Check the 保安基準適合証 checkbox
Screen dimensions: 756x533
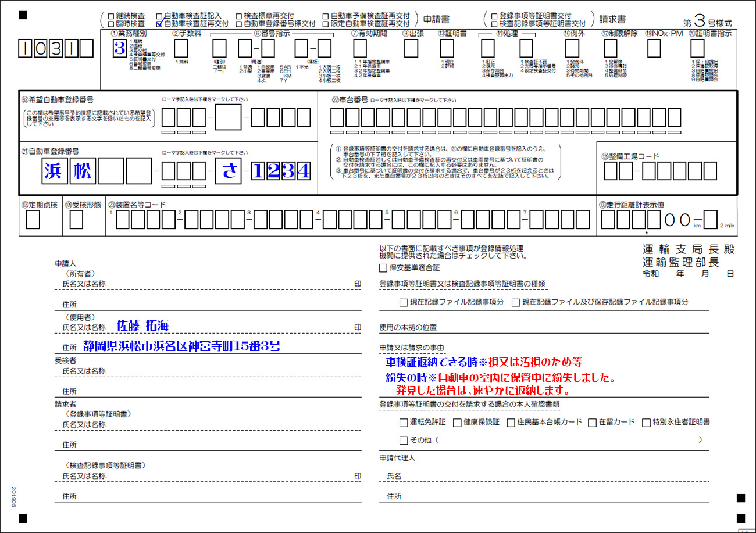coord(383,269)
